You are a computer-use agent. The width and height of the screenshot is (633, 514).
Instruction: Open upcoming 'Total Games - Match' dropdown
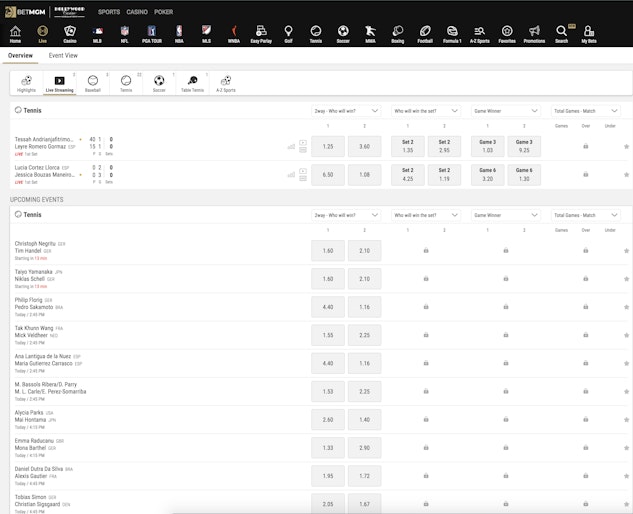tap(586, 215)
